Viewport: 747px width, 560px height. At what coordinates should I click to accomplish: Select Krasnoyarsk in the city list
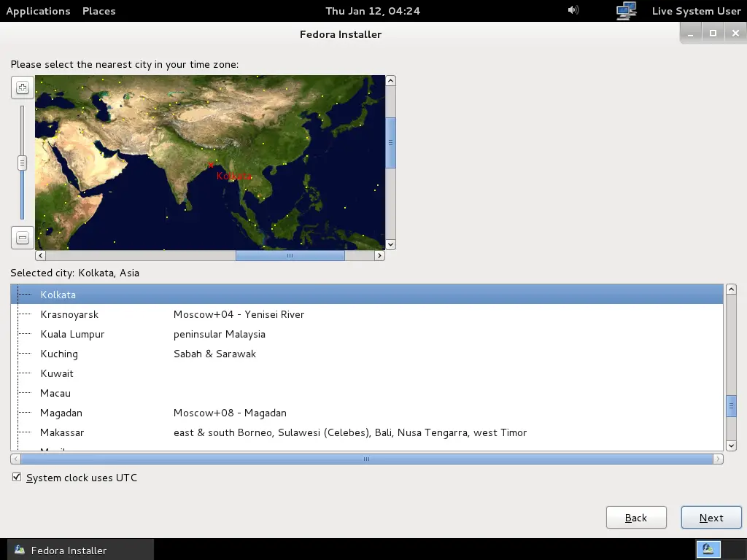point(367,314)
